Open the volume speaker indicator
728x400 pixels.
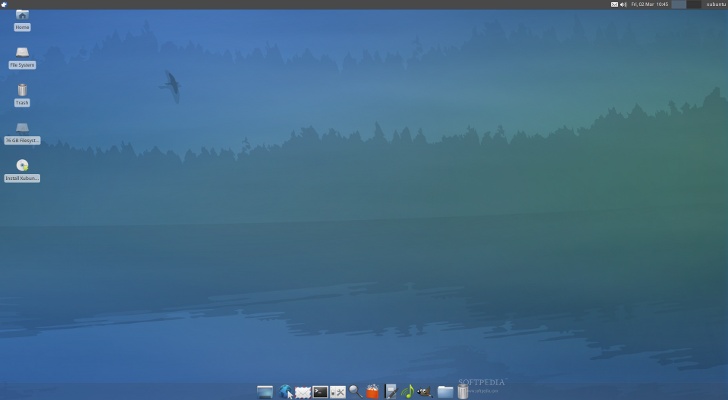pyautogui.click(x=624, y=4)
